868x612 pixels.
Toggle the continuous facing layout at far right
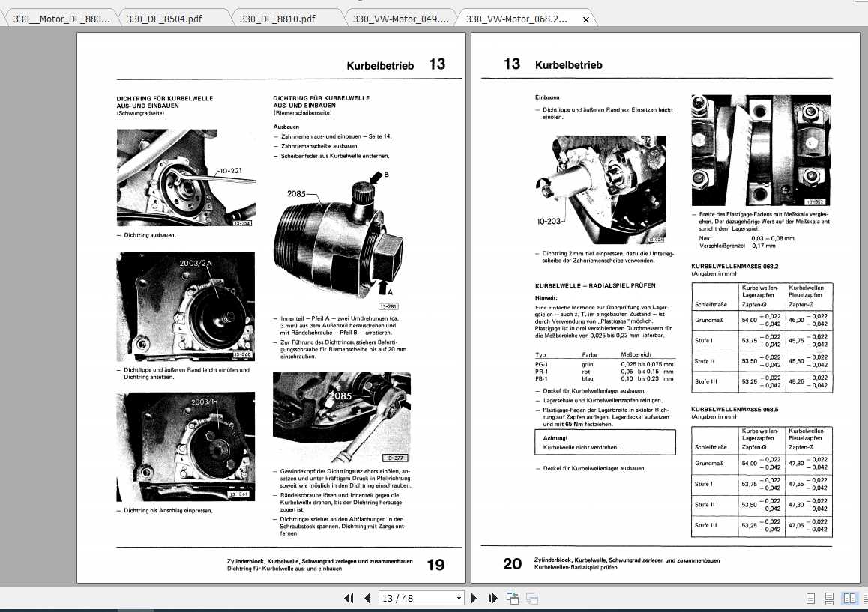[864, 598]
